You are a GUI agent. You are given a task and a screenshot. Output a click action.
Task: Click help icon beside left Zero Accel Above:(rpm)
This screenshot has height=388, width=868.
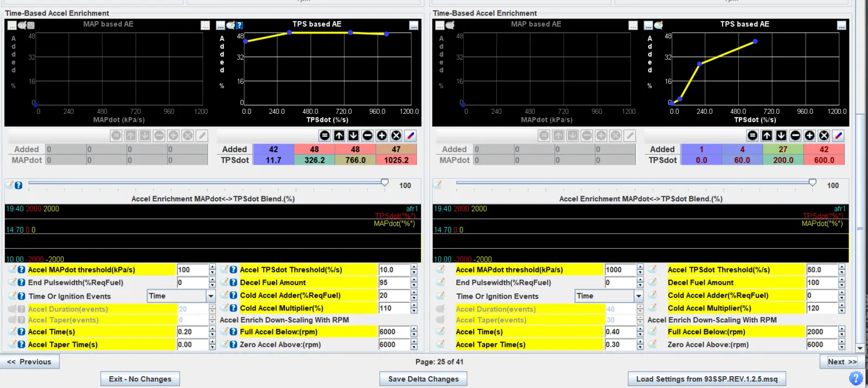tap(233, 344)
